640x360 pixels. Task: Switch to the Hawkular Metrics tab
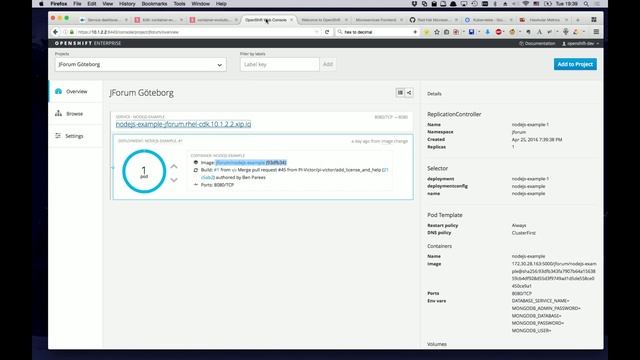point(543,20)
